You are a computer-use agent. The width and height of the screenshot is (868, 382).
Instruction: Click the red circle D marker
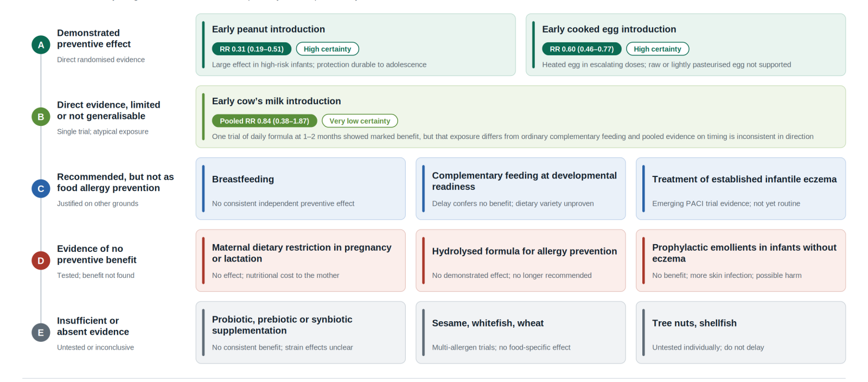[x=41, y=260]
